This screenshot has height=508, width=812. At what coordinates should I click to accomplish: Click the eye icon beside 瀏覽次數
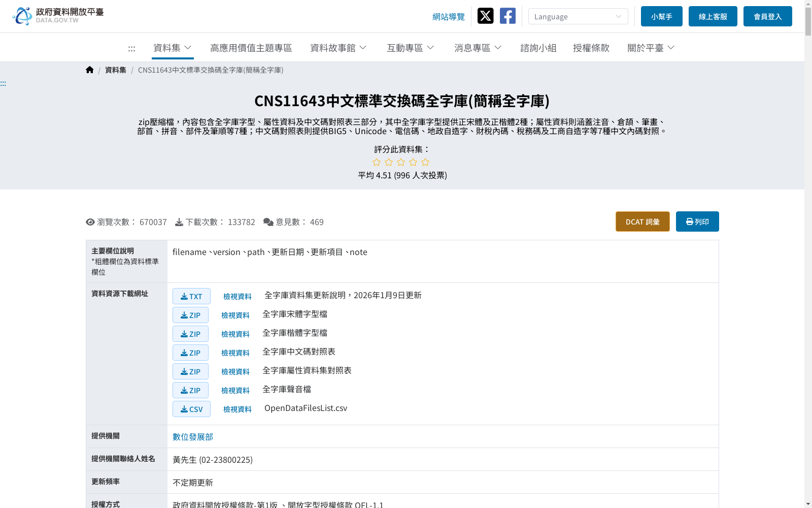tap(90, 222)
